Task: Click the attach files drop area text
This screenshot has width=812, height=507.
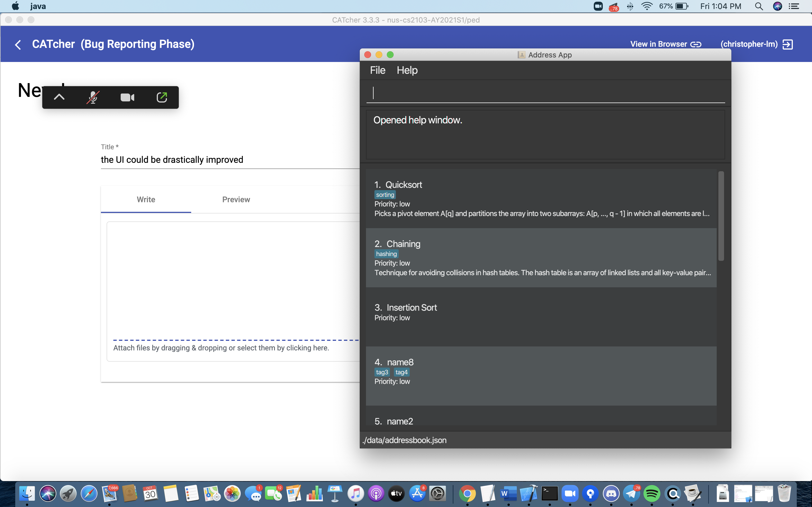Action: pyautogui.click(x=221, y=348)
